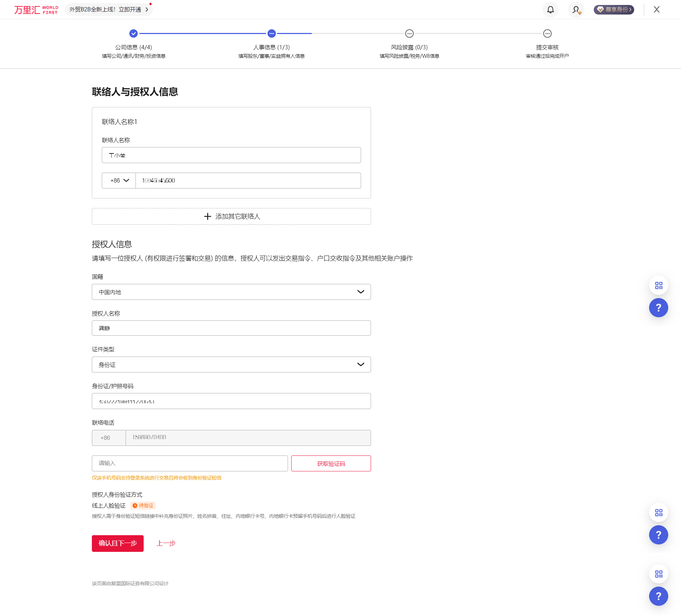681x616 pixels.
Task: Open the QR code grid icon
Action: tap(659, 285)
